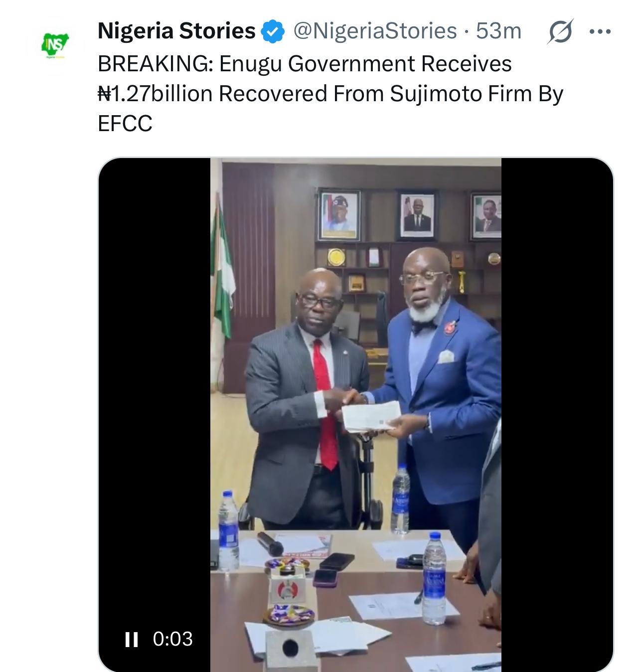Open the Nigeria Stories display name
The height and width of the screenshot is (672, 640).
coord(176,31)
